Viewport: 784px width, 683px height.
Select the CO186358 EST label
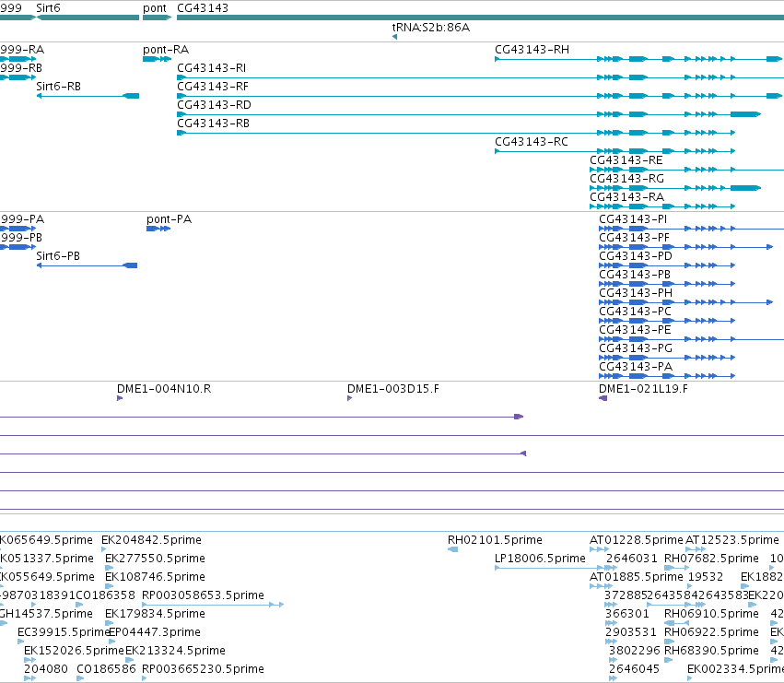pos(106,595)
